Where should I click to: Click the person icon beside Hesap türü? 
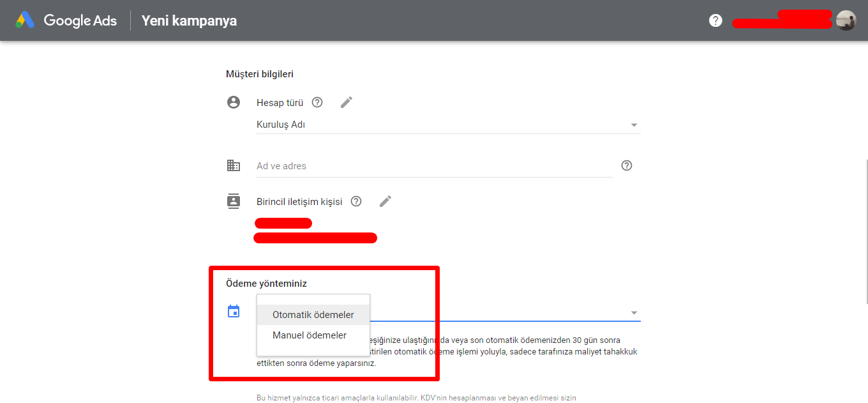pyautogui.click(x=234, y=102)
